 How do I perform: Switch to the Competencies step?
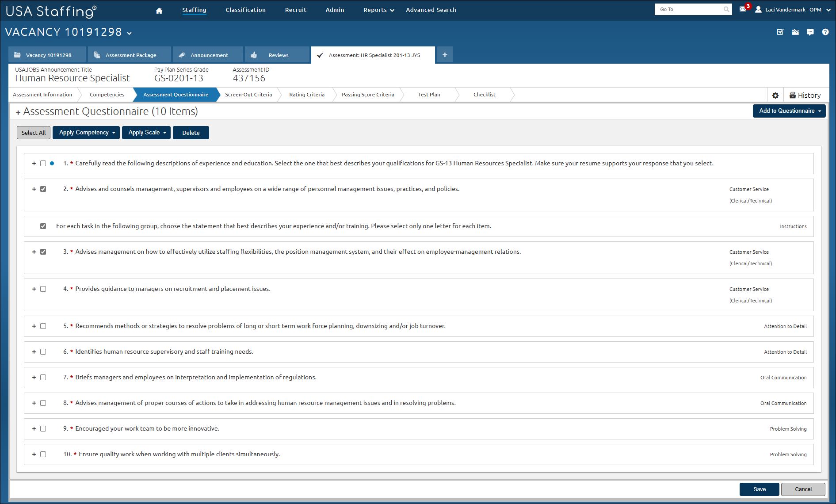(x=107, y=95)
